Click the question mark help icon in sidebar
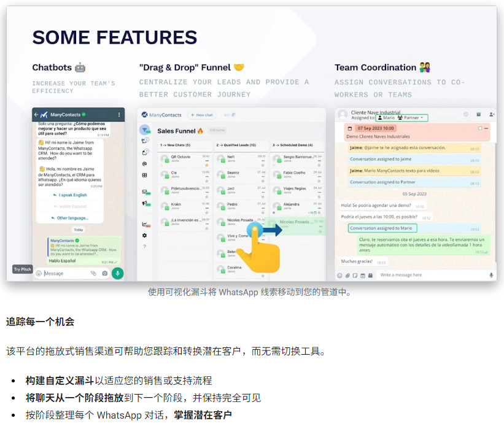 [145, 246]
